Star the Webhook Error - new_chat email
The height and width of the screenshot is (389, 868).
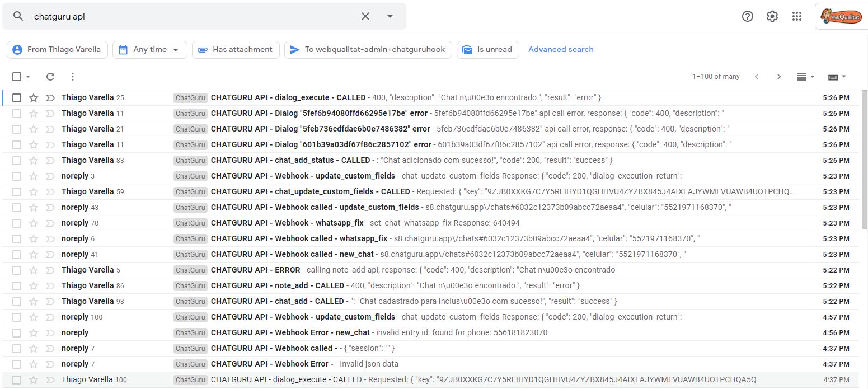(x=34, y=333)
